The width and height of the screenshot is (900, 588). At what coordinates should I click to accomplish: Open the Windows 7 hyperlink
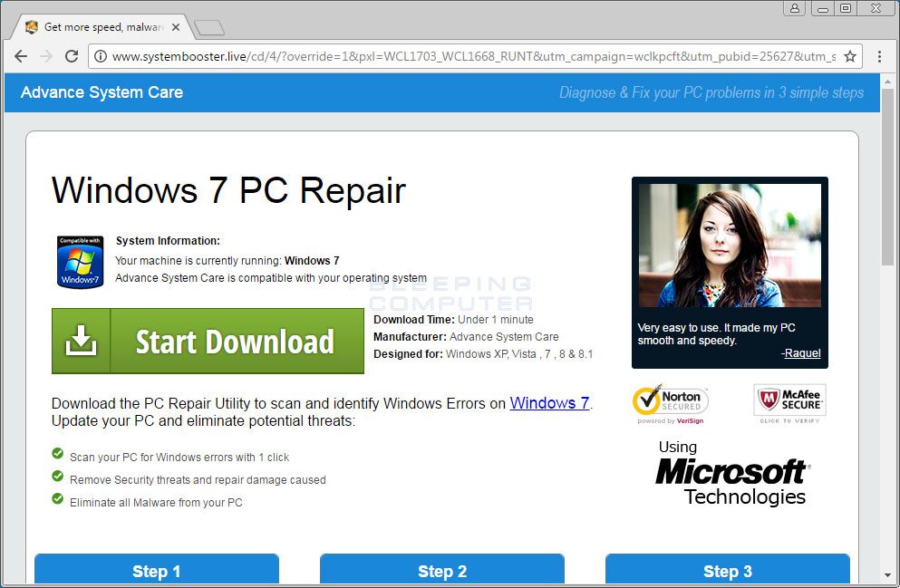click(549, 403)
